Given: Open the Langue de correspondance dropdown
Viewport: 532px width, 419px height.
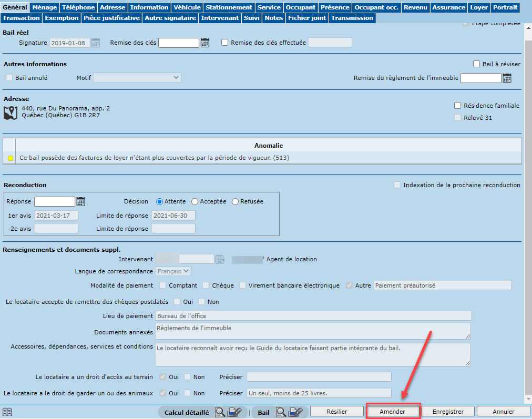Looking at the screenshot, I should [173, 271].
